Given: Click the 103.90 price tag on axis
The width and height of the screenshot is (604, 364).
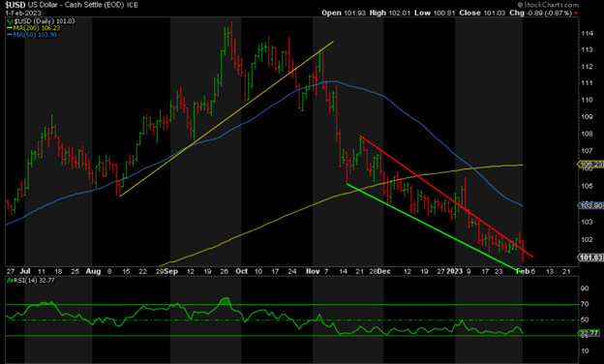Looking at the screenshot, I should (x=590, y=206).
